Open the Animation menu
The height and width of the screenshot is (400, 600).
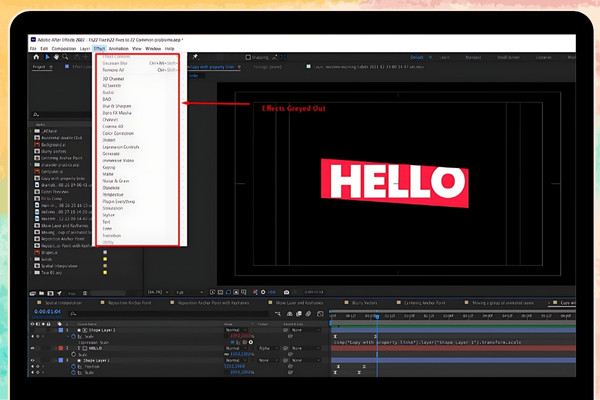point(119,49)
